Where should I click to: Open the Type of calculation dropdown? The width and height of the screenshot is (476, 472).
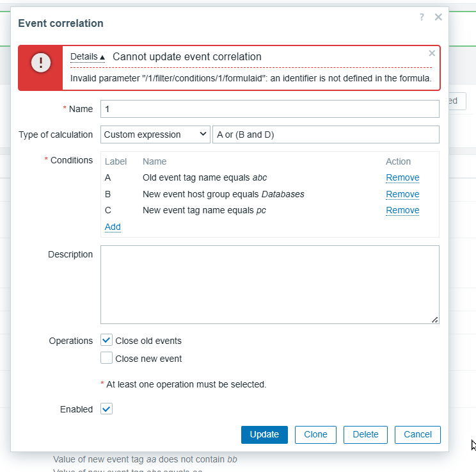point(155,134)
